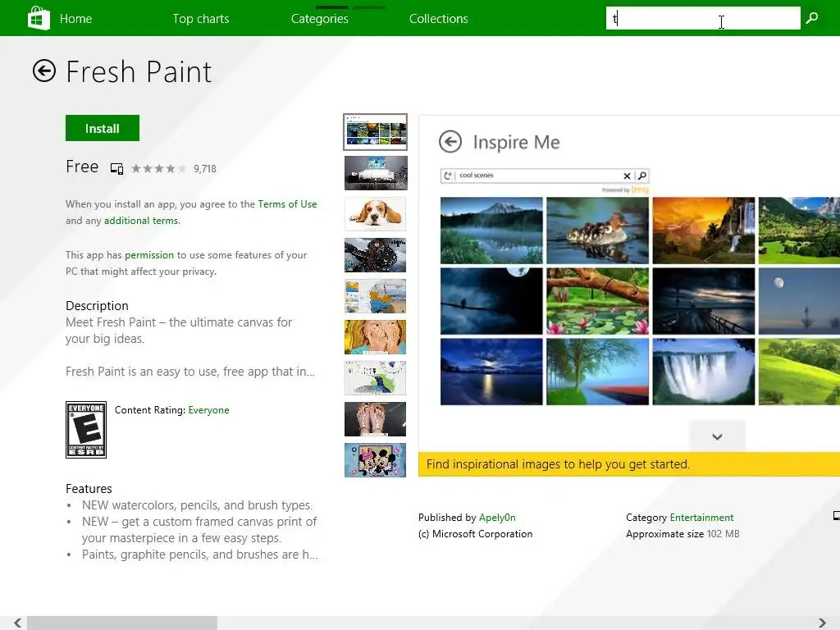The image size is (840, 630).
Task: Select the Mickey and Minnie thumbnail
Action: click(x=375, y=459)
